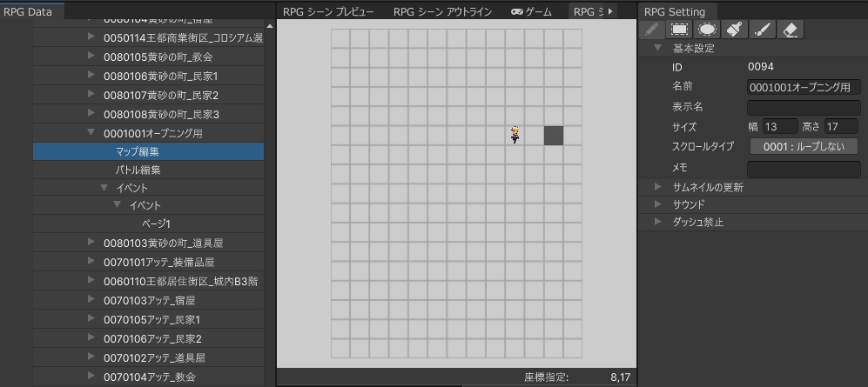
Task: Select the eraser tool
Action: click(789, 30)
